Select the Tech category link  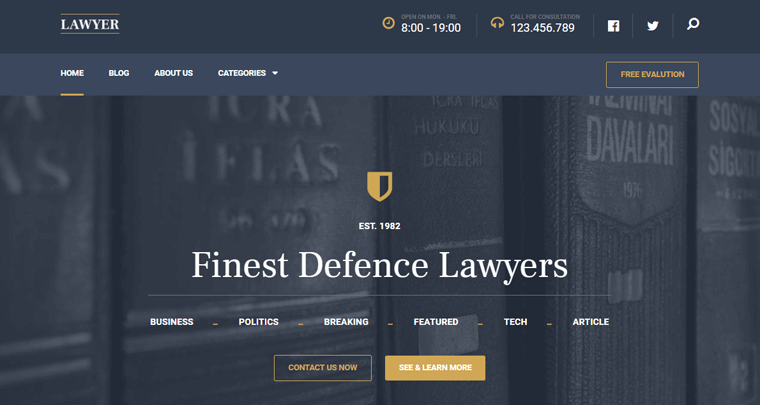pyautogui.click(x=515, y=322)
